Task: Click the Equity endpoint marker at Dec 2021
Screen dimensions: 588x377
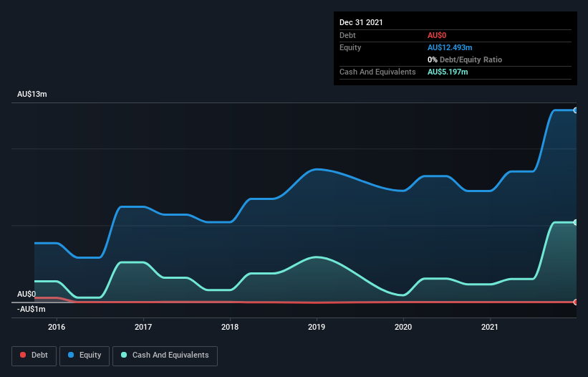Action: (x=576, y=110)
